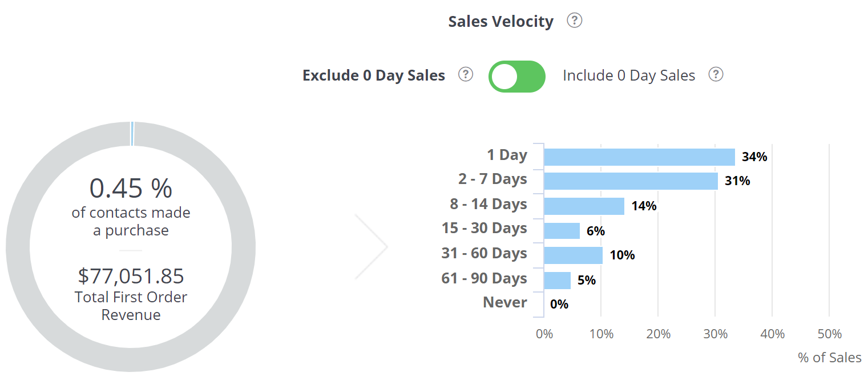Click help icon next to Include 0 Day Sales

click(716, 74)
